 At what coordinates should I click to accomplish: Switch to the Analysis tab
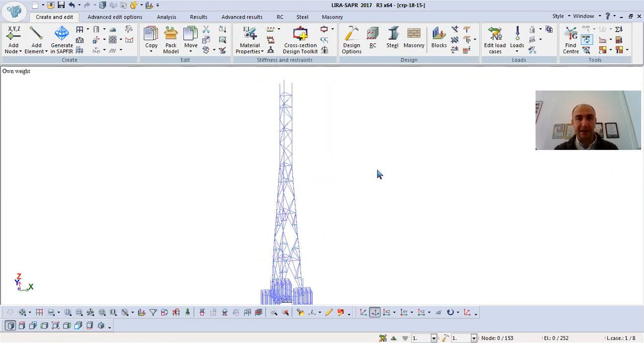[x=166, y=17]
